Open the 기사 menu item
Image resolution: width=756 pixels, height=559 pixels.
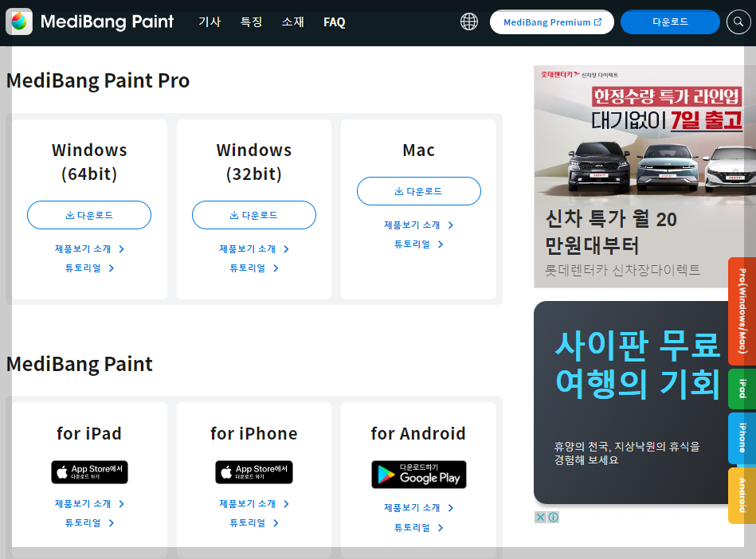pos(210,22)
